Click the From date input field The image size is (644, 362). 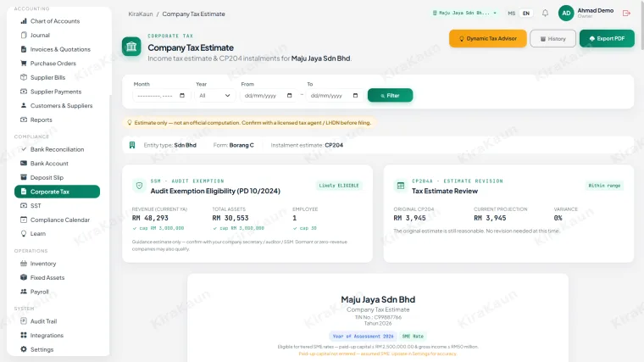point(269,95)
